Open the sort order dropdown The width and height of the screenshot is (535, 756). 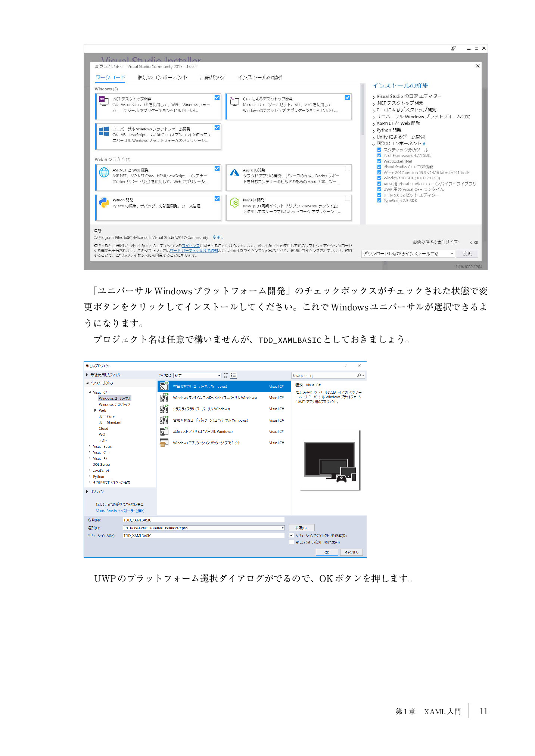[x=198, y=375]
